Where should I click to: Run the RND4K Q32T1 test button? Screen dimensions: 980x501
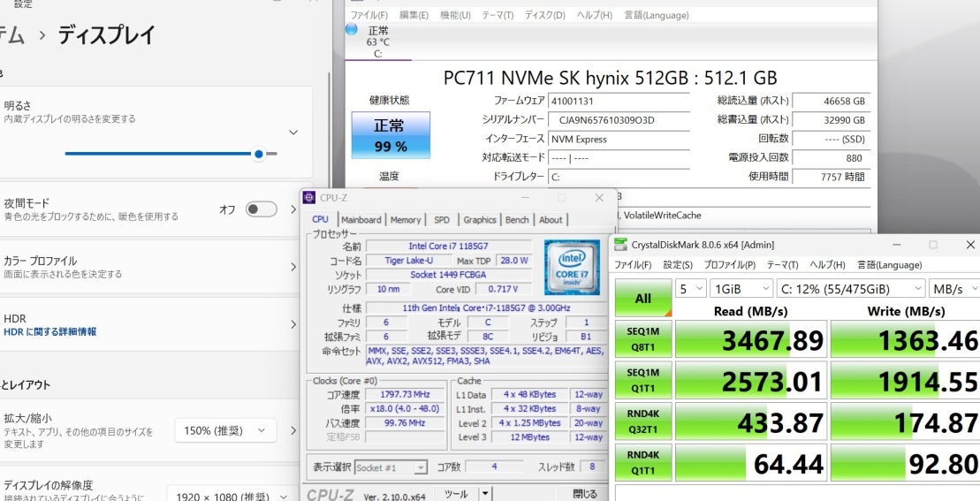tap(643, 421)
